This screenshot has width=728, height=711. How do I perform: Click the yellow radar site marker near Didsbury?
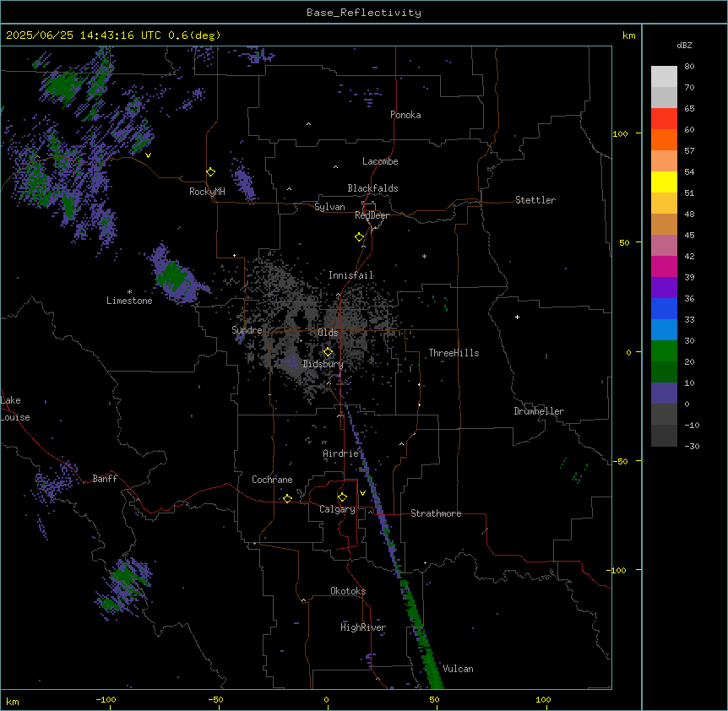(328, 352)
